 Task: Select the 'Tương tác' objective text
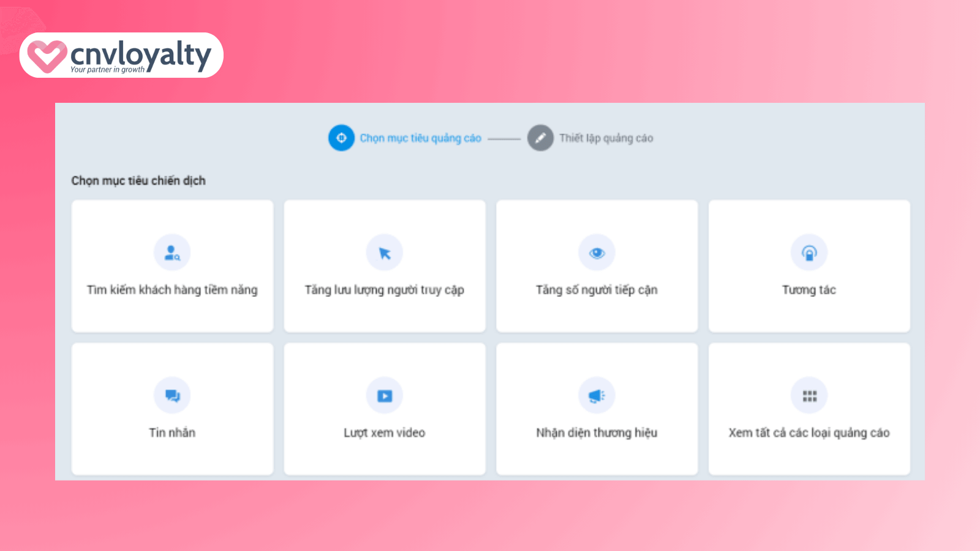tap(809, 290)
